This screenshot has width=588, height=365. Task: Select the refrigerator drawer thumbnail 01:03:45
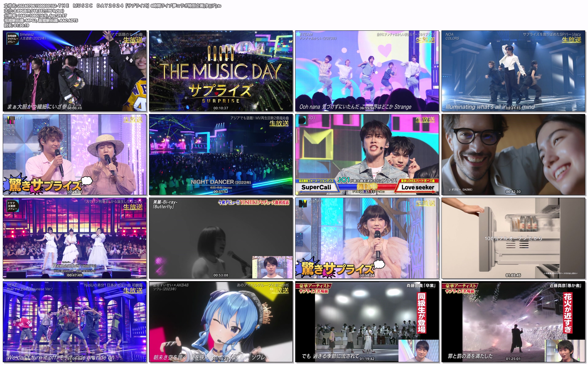click(x=513, y=238)
